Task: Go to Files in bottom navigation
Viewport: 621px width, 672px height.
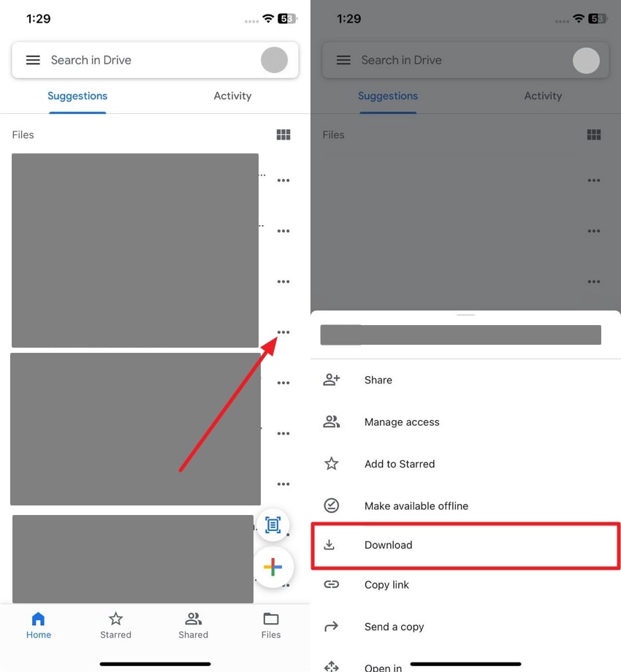Action: [271, 625]
